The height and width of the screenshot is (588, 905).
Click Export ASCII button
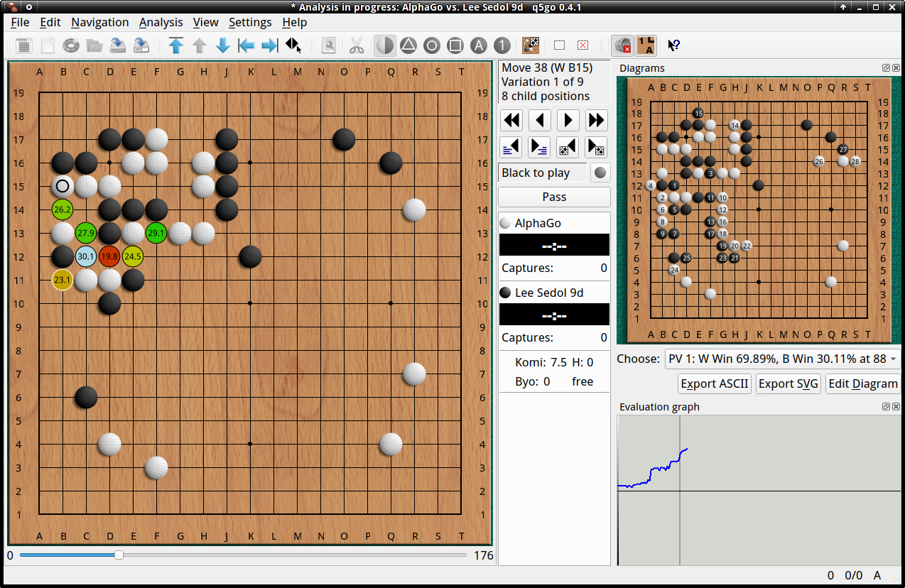[x=715, y=383]
